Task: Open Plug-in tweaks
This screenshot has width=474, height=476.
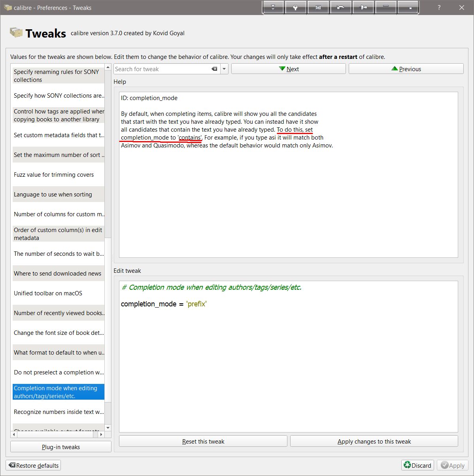Action: click(x=61, y=447)
